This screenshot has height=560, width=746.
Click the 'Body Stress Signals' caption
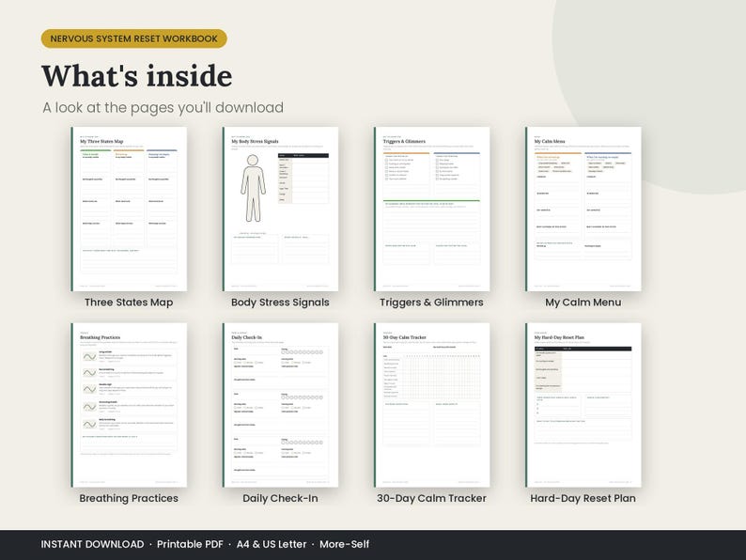(280, 303)
